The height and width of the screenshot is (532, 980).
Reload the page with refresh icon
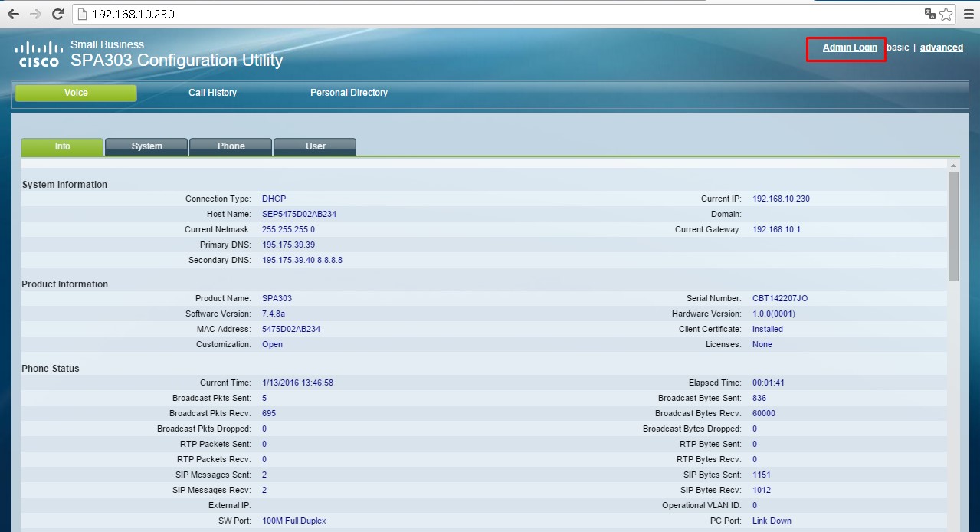(x=57, y=14)
